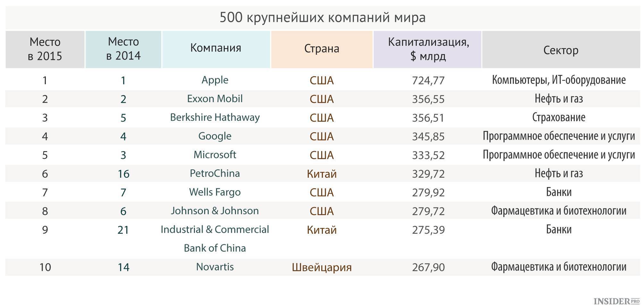The image size is (644, 308).
Task: Click Berkshire Hathaway in the table
Action: tap(215, 117)
